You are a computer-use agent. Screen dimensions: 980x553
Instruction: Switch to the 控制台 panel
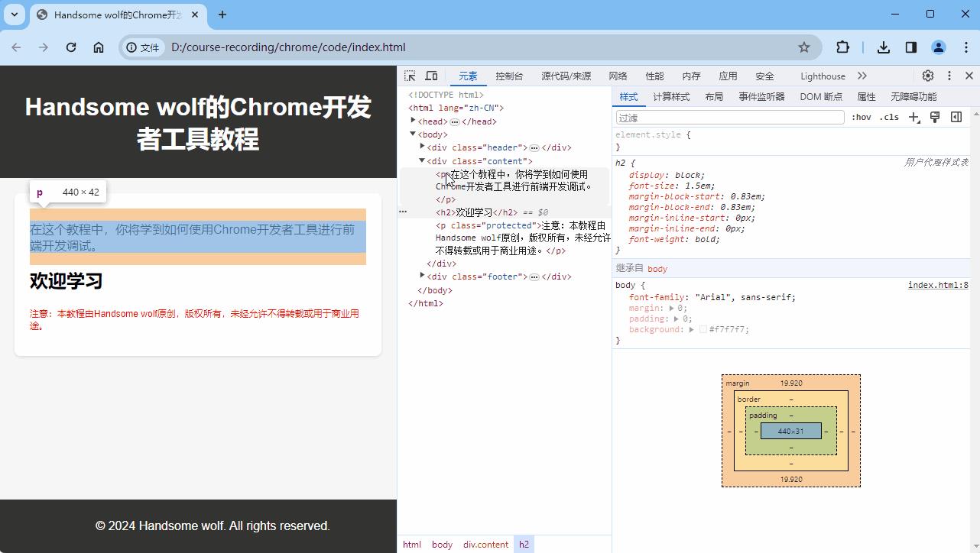coord(508,76)
